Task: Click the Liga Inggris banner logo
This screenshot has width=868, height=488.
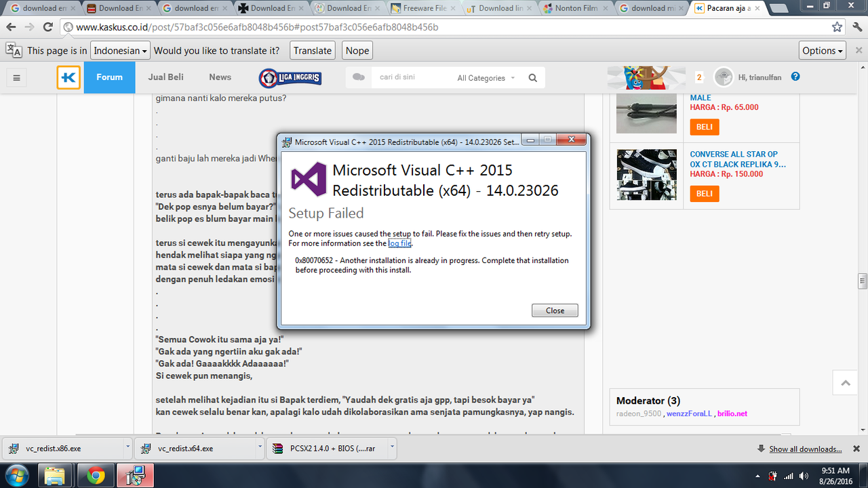Action: click(x=290, y=78)
